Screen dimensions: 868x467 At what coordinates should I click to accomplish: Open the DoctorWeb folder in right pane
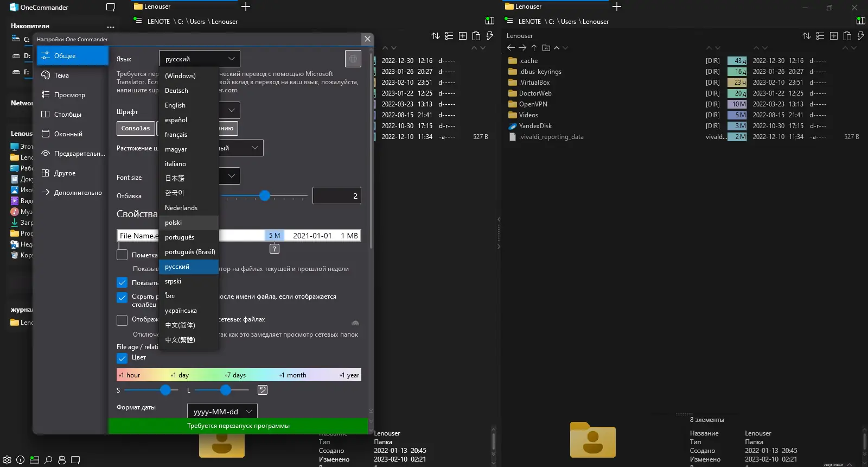point(535,93)
